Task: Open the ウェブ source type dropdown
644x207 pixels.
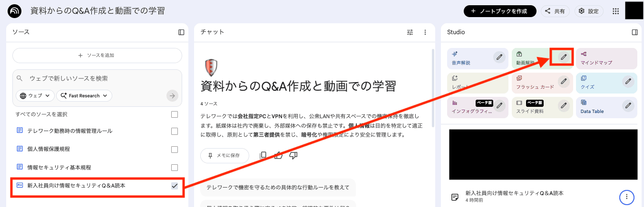Action: [35, 95]
